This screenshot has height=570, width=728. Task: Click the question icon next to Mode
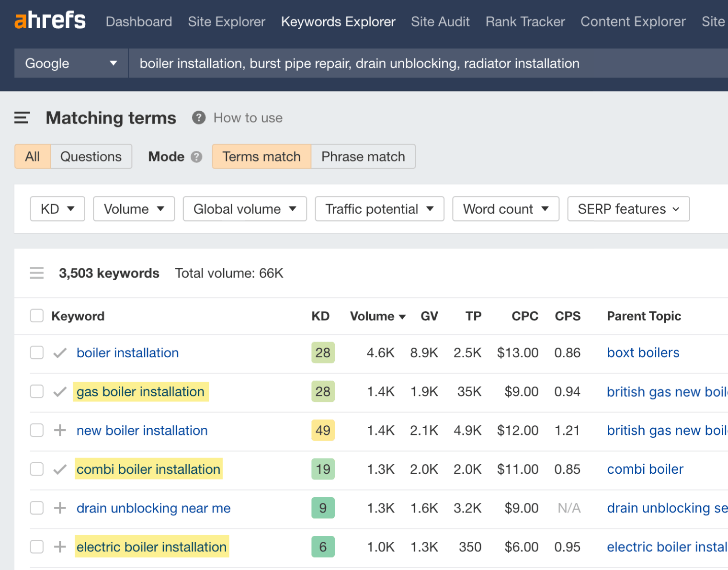pos(196,157)
